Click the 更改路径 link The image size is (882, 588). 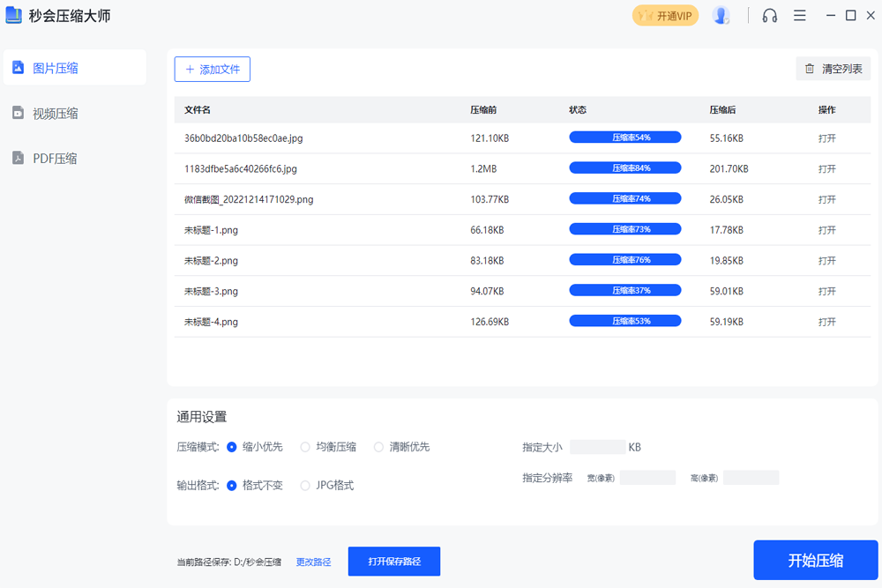313,561
